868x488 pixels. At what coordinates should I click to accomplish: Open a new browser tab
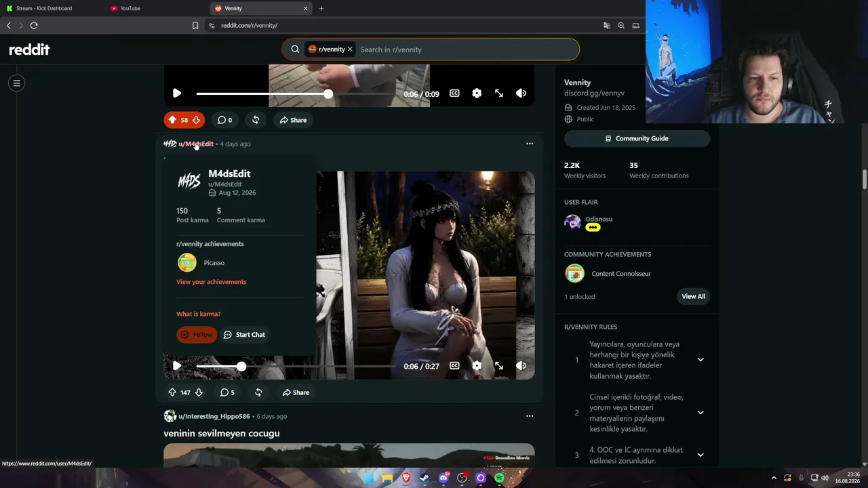(321, 8)
